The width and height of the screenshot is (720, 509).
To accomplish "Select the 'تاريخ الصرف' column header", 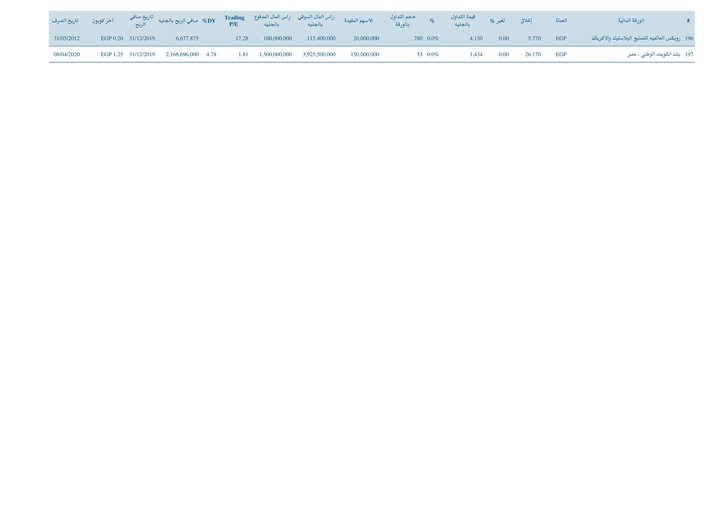I will (65, 21).
